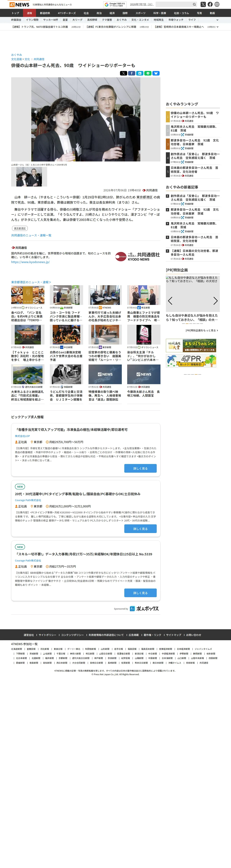Screen dimensions: 231x868
Task: Open number 3 ranked obituary article
Action: tap(195, 142)
